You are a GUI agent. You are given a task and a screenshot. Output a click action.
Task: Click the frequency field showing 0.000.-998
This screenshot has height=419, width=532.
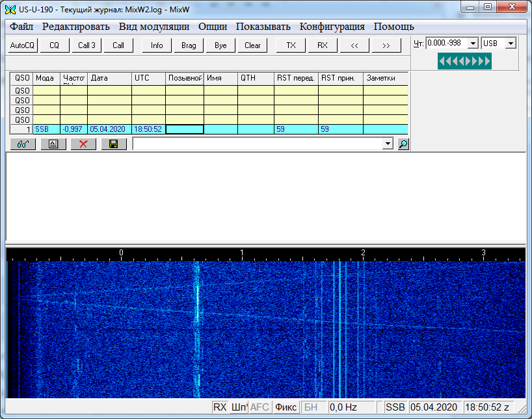click(x=447, y=44)
